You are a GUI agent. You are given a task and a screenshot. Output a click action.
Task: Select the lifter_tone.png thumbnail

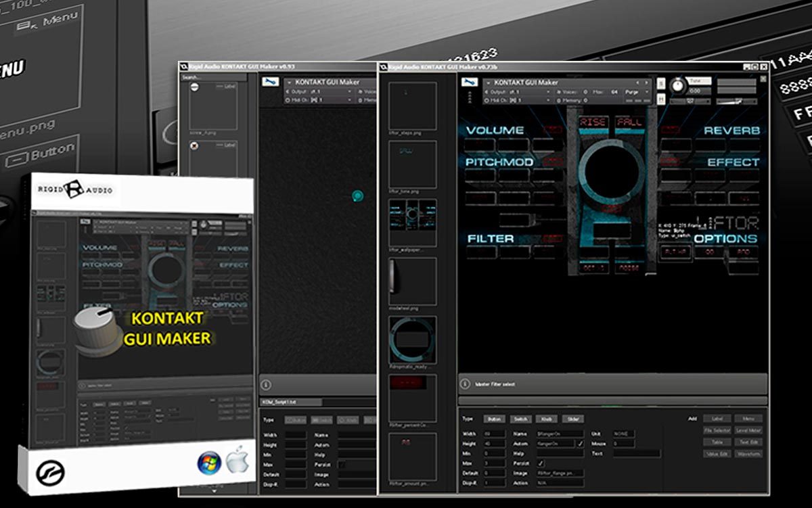click(x=413, y=164)
